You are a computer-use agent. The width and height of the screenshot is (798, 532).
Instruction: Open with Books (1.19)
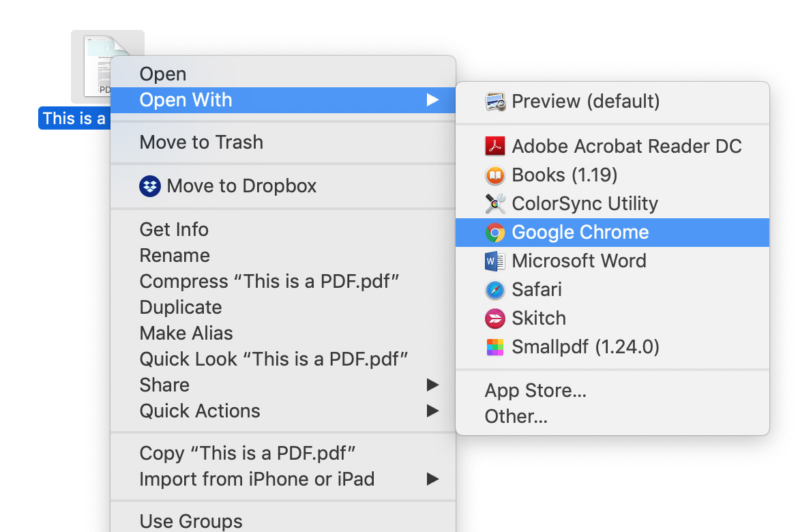click(612, 175)
